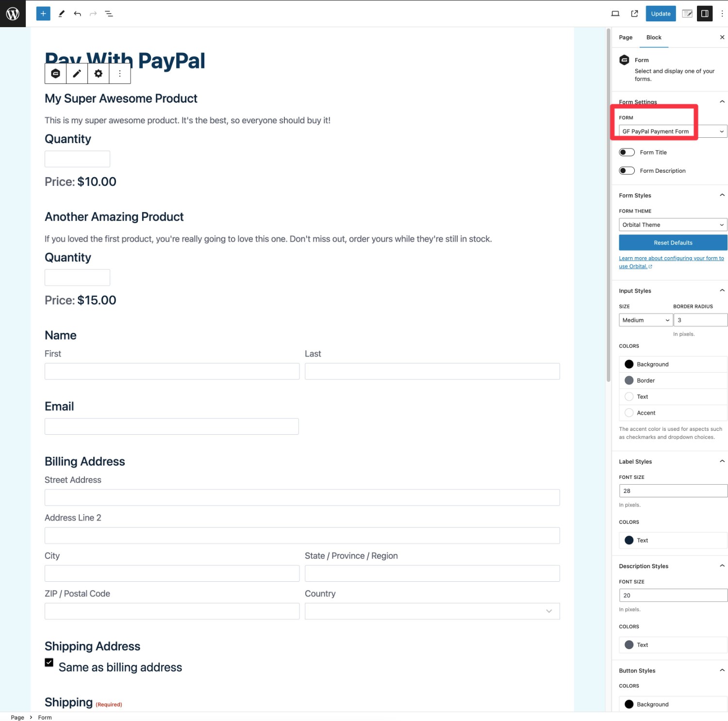The width and height of the screenshot is (728, 721).
Task: Click the My Super Awesome Product heading
Action: coord(121,98)
